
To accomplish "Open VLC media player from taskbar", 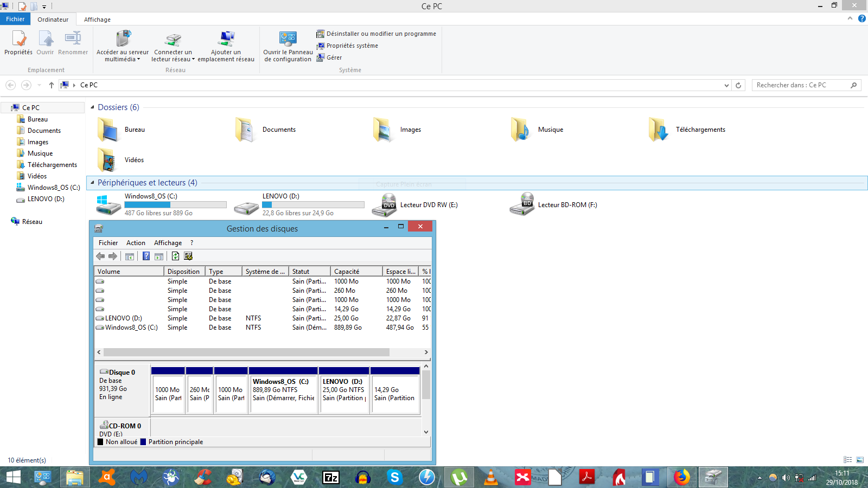I will [490, 477].
